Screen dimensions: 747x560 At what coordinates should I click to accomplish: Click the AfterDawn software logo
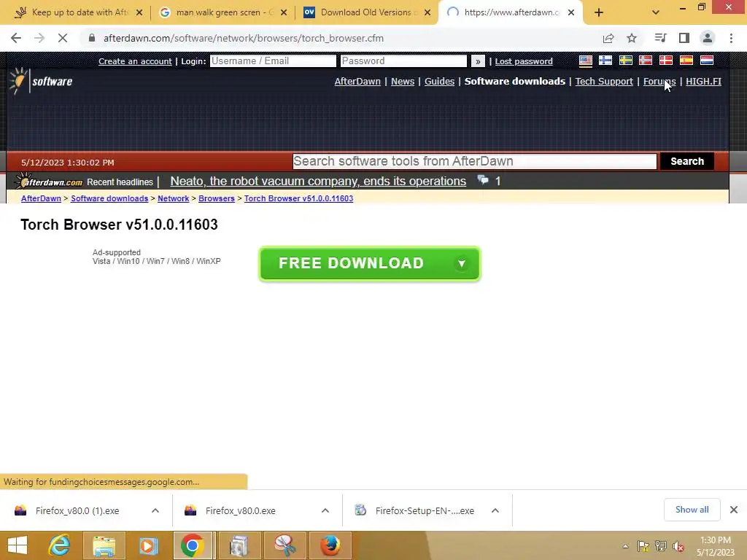pyautogui.click(x=41, y=81)
